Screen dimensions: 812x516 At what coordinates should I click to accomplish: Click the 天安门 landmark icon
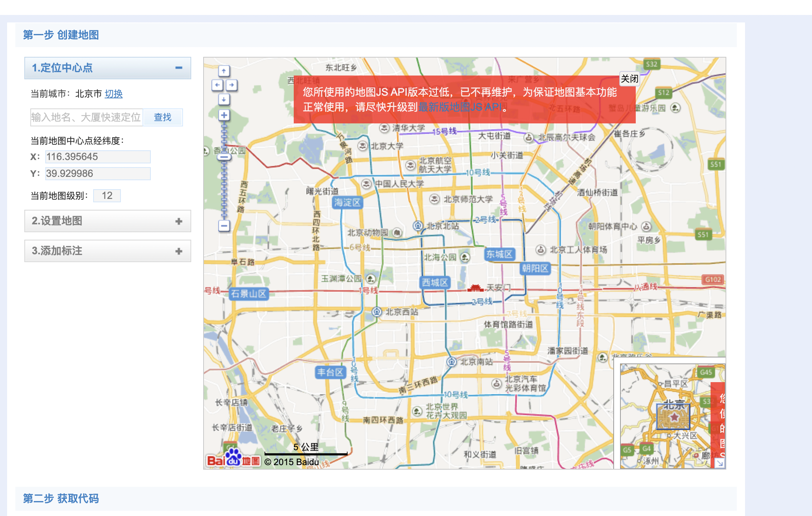point(476,288)
